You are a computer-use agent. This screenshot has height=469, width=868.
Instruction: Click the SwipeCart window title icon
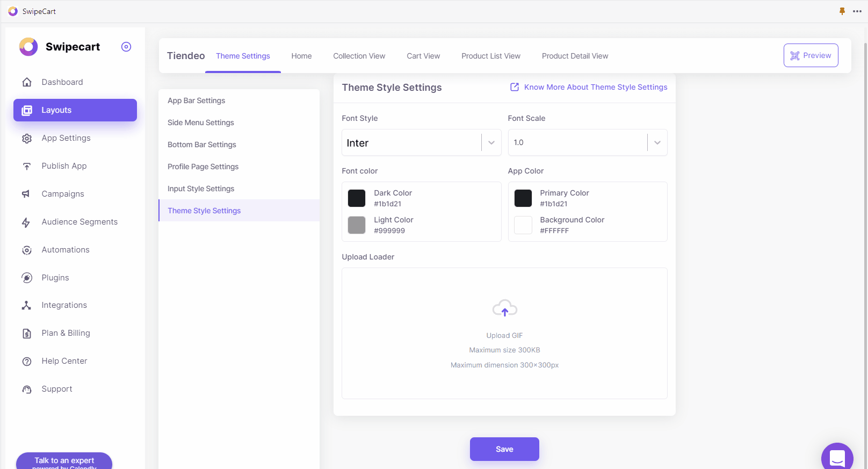[x=13, y=11]
